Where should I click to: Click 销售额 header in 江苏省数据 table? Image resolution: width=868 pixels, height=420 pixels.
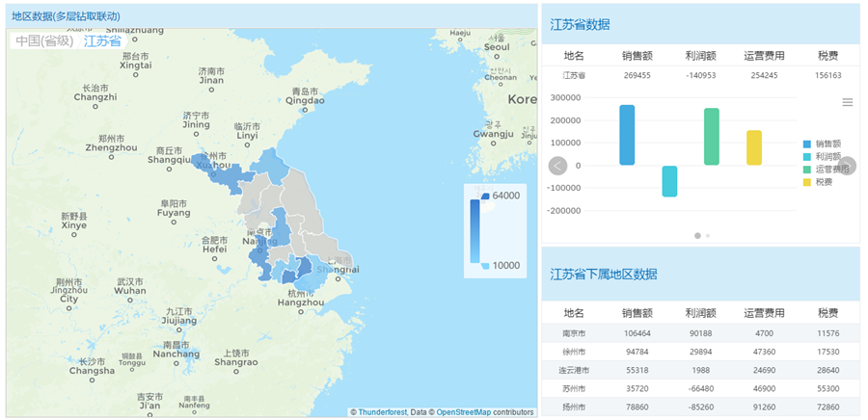(637, 55)
